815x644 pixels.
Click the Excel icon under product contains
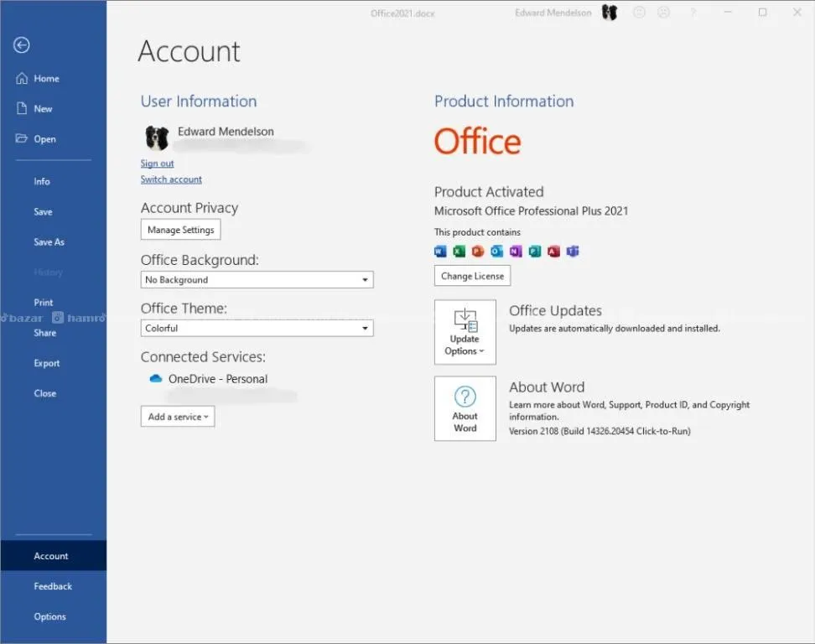(x=459, y=251)
